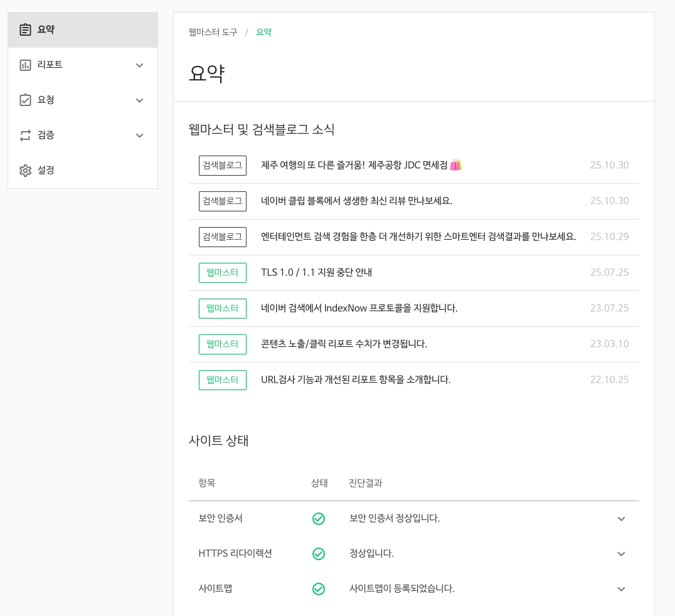This screenshot has height=616, width=675.
Task: Open the 웹마스터 도구 breadcrumb link
Action: [x=213, y=32]
